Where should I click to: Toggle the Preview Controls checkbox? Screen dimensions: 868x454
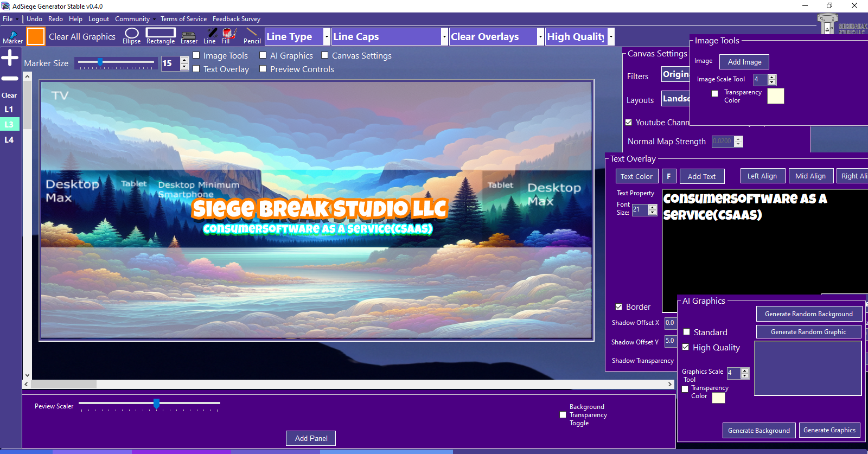pos(263,69)
